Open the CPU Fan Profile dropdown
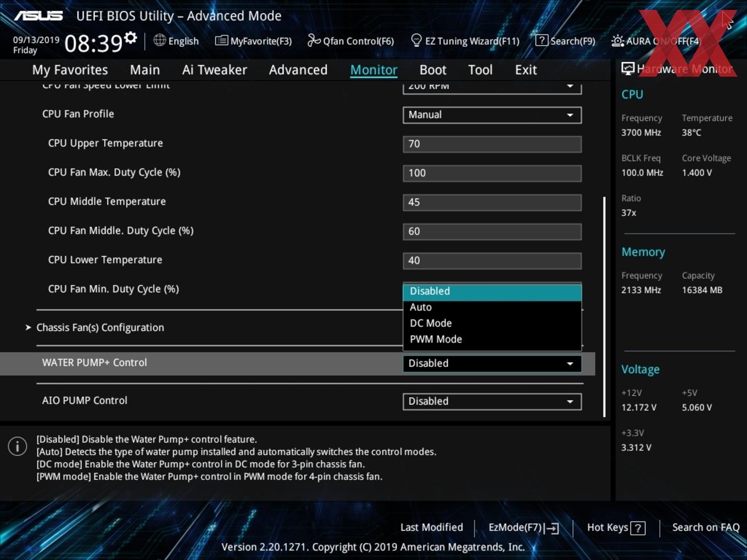Viewport: 747px width, 560px height. point(492,115)
